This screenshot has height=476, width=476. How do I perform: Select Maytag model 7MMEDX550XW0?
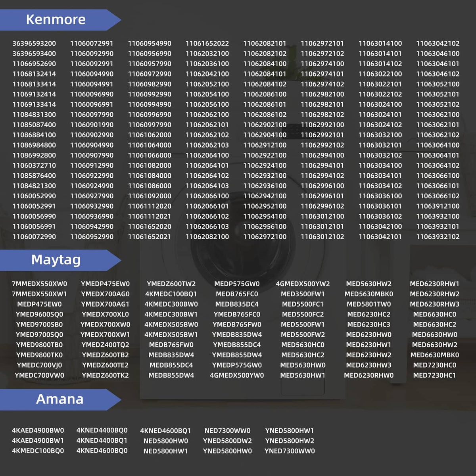[x=39, y=284]
